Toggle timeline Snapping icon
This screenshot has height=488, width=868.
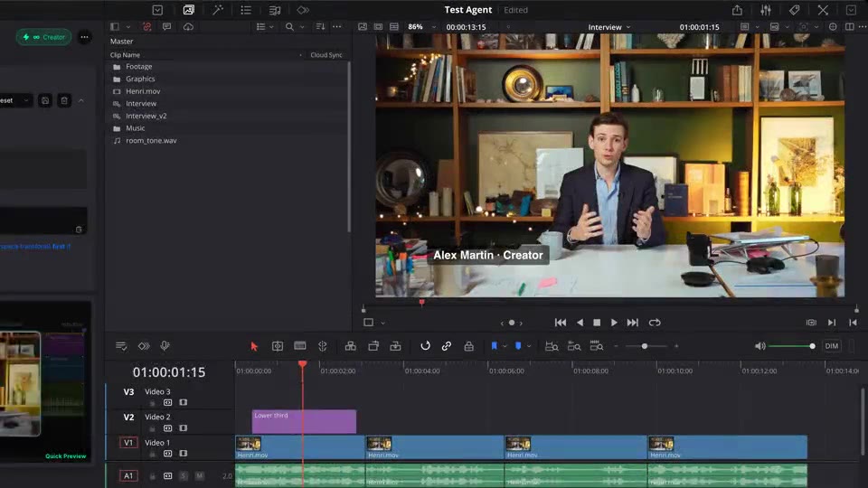point(425,346)
